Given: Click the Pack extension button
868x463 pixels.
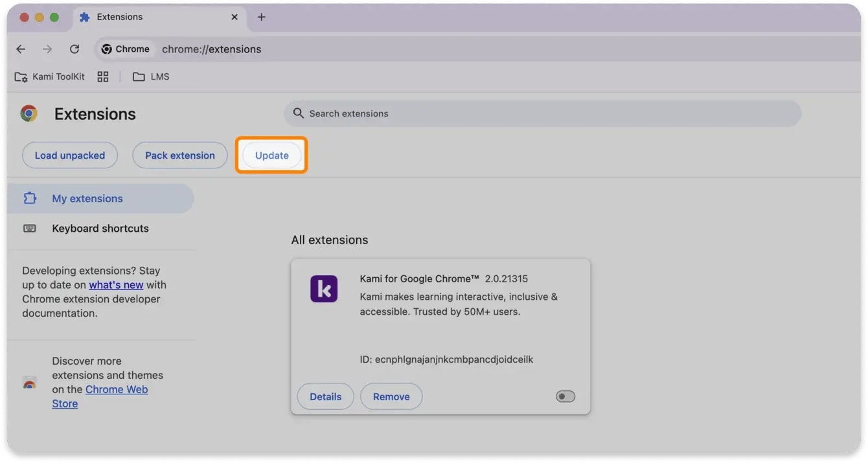Looking at the screenshot, I should pyautogui.click(x=180, y=155).
